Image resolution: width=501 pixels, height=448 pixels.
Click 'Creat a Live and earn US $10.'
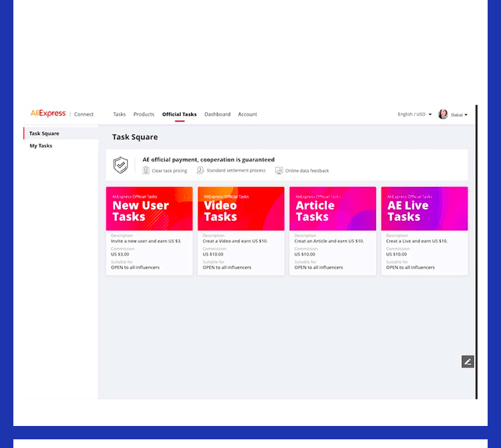pos(417,241)
